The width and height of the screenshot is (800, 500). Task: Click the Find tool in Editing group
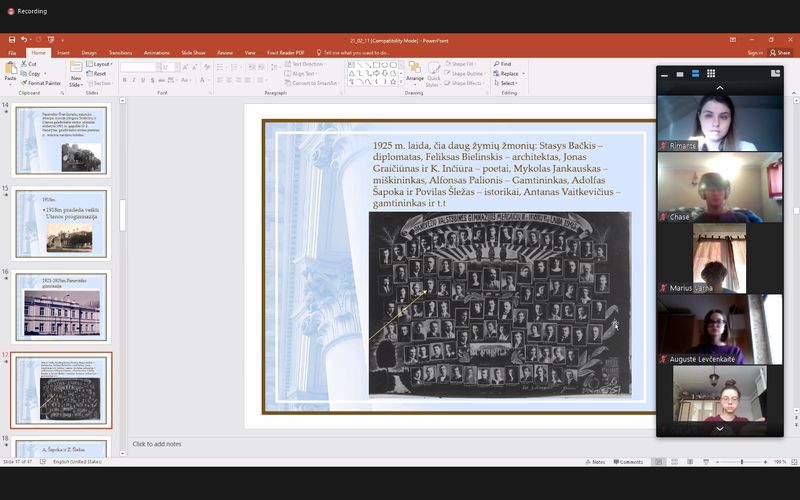tap(503, 63)
